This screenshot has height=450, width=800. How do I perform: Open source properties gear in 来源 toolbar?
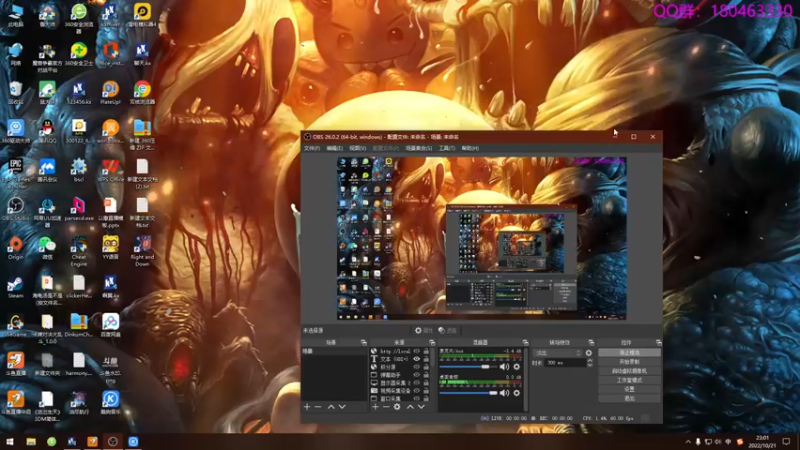(397, 407)
